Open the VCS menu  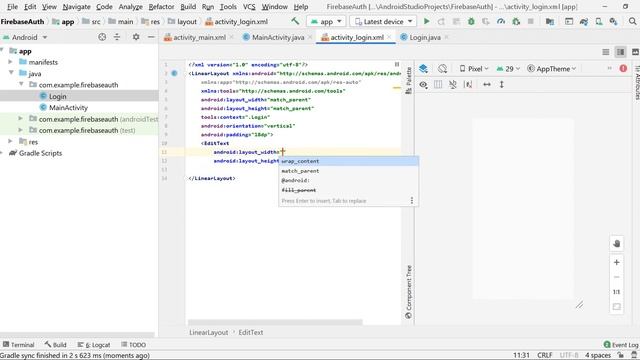(249, 7)
